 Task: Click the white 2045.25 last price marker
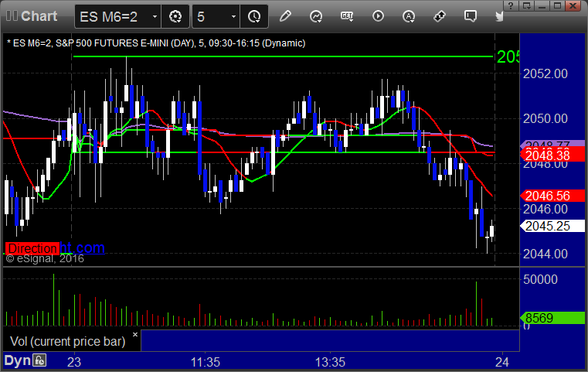[552, 226]
